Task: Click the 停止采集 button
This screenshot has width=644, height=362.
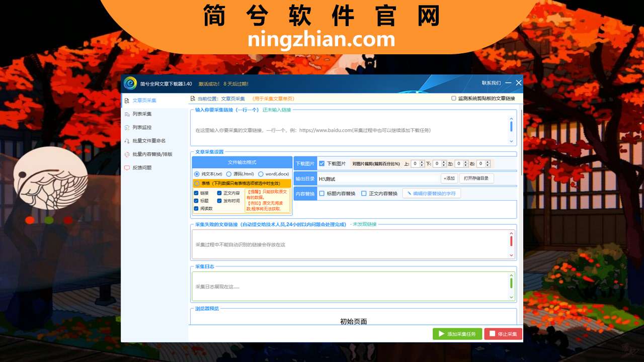Action: [x=503, y=334]
